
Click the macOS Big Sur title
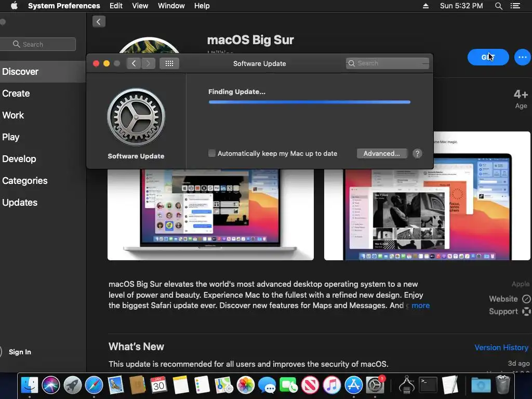click(250, 40)
